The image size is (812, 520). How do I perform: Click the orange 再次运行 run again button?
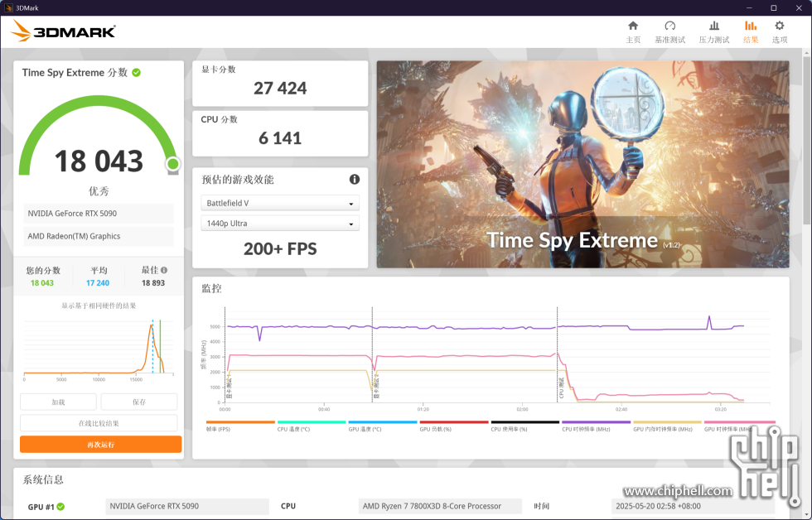(x=100, y=445)
